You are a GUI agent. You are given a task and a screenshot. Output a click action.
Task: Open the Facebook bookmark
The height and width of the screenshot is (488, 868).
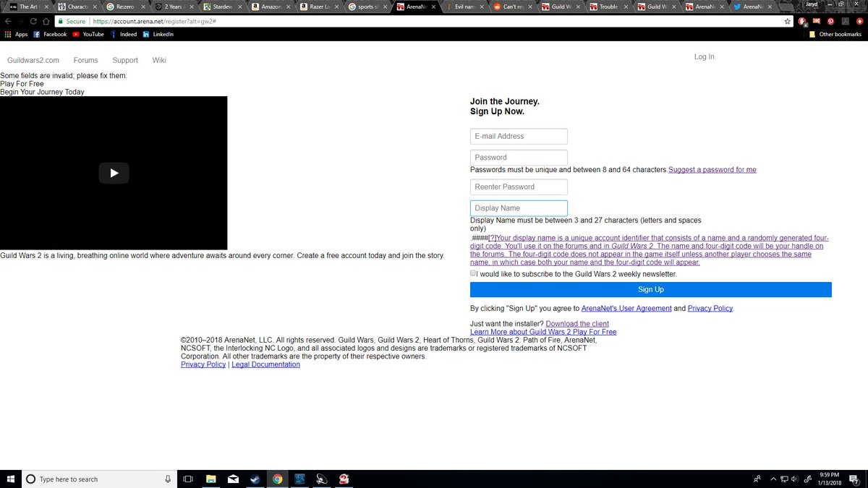coord(50,34)
